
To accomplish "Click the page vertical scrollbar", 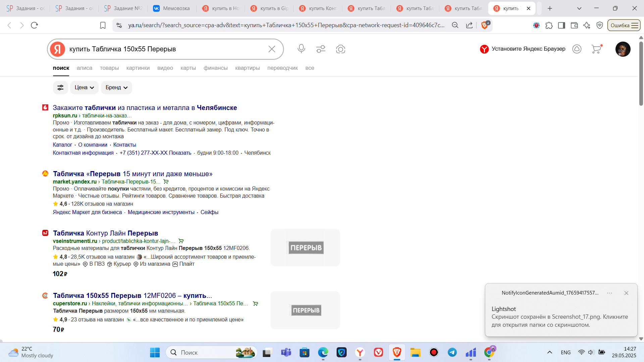I will (x=641, y=74).
